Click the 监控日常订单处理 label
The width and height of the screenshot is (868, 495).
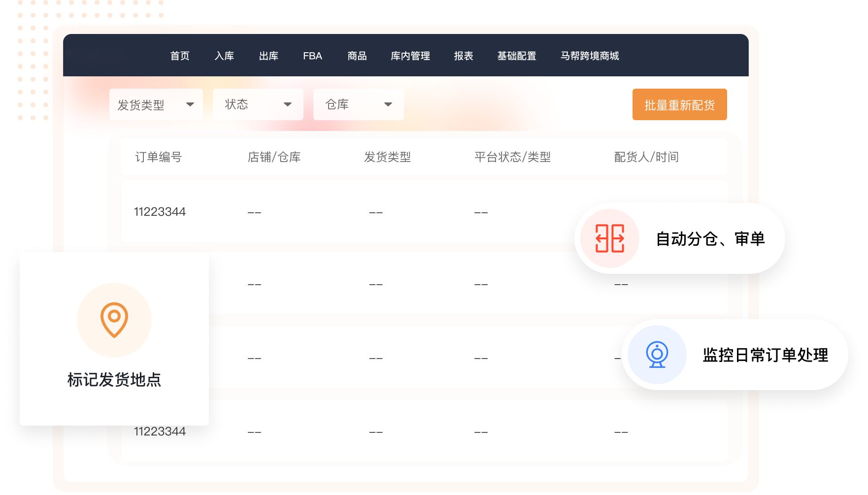(765, 355)
